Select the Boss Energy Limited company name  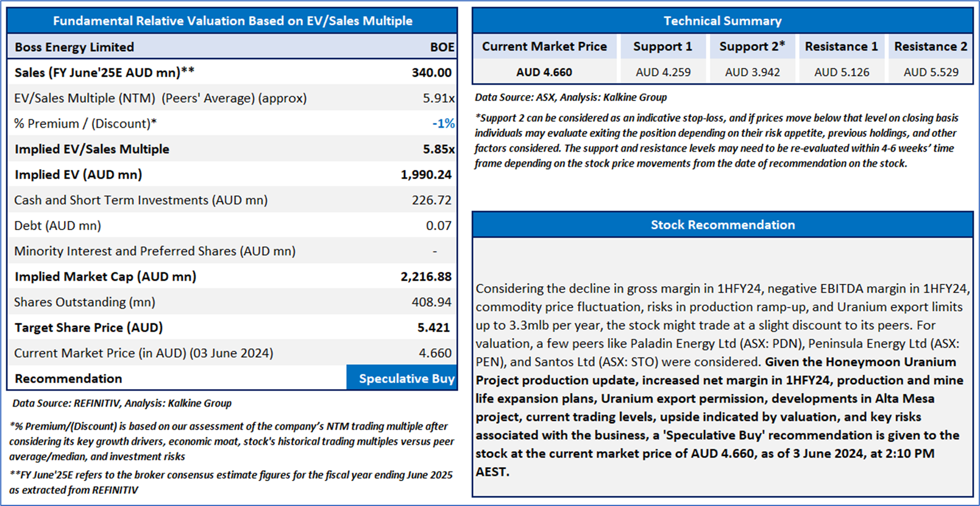click(74, 47)
